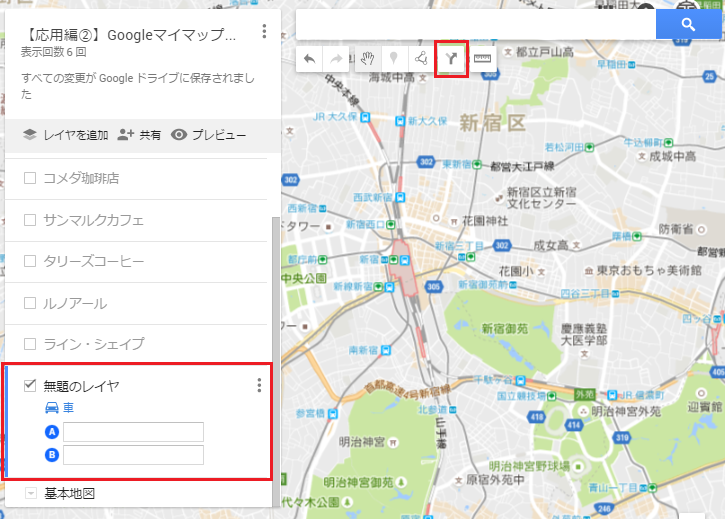
Task: Click the map search input box
Action: 476,25
